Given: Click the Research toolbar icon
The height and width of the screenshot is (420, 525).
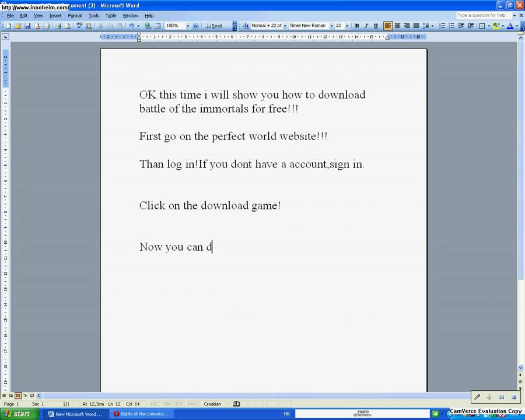Looking at the screenshot, I should (89, 26).
